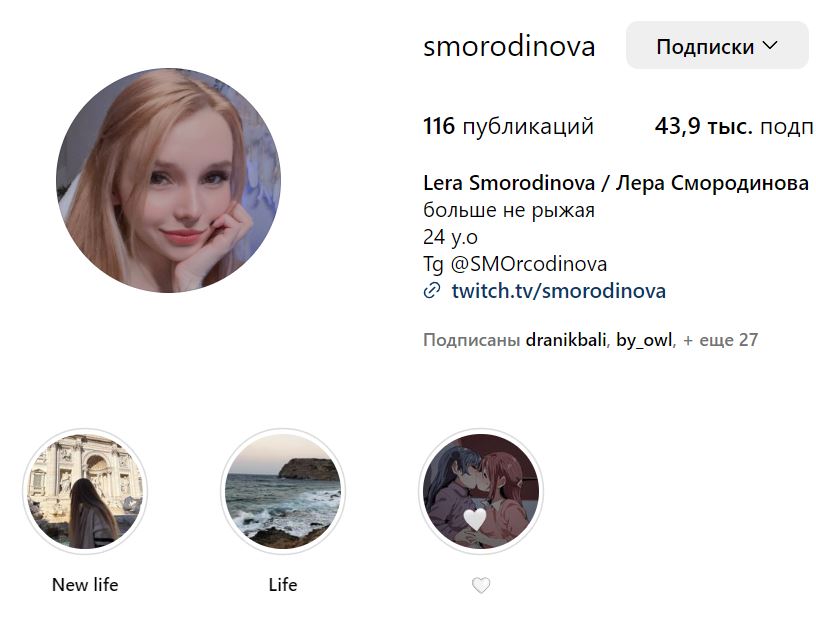The width and height of the screenshot is (816, 618).
Task: Open the 43,9 тыс. followers list
Action: coord(734,126)
